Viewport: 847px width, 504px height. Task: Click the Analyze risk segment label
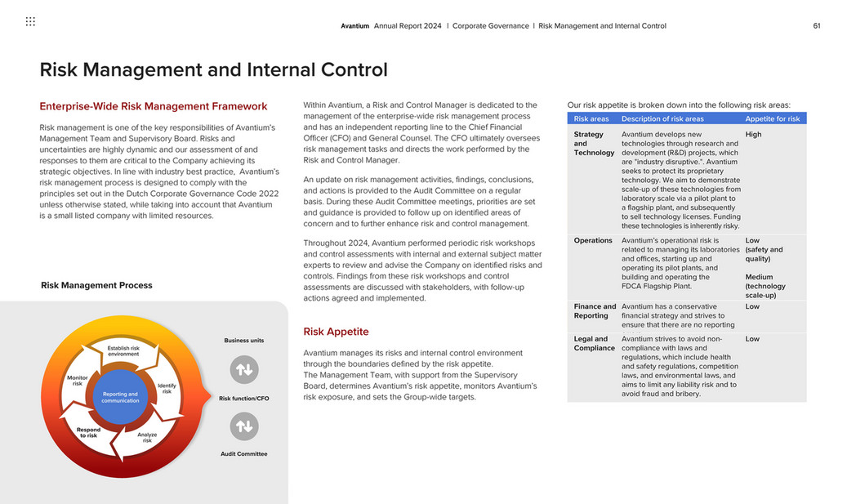click(x=147, y=437)
